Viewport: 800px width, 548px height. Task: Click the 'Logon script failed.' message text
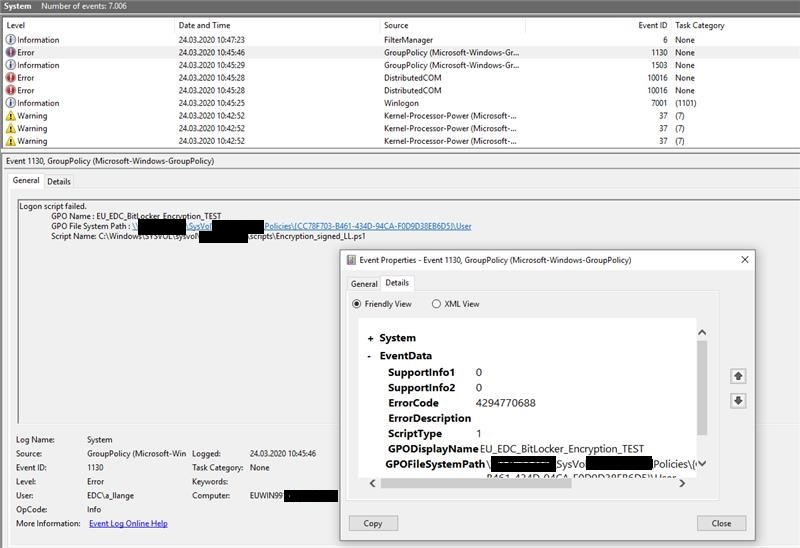[x=53, y=206]
